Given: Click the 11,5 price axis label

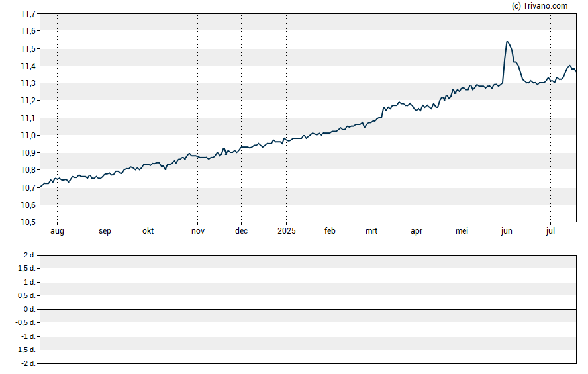Looking at the screenshot, I should 28,49.
